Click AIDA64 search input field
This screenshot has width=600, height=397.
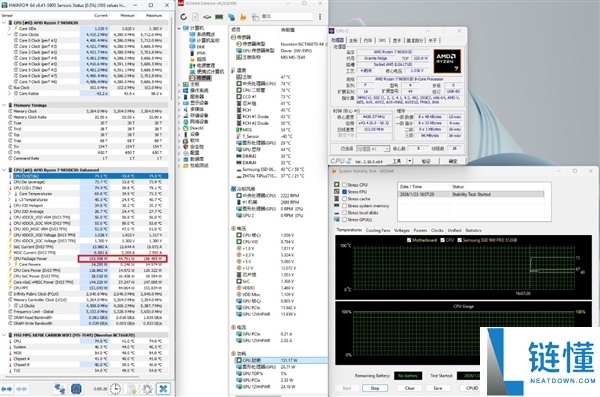point(287,17)
